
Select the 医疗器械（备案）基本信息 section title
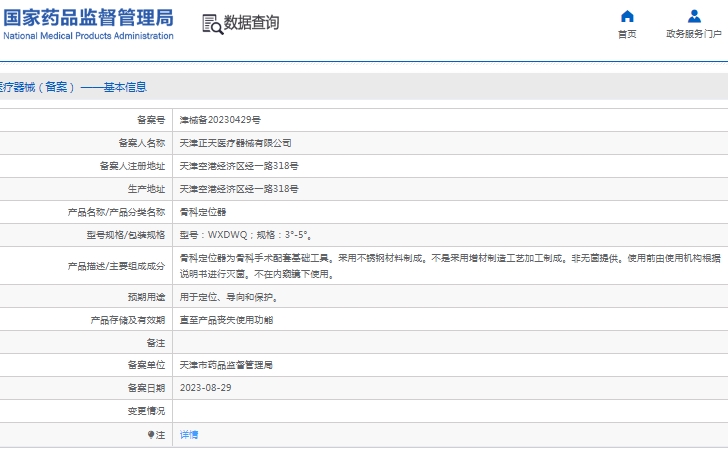tap(73, 87)
